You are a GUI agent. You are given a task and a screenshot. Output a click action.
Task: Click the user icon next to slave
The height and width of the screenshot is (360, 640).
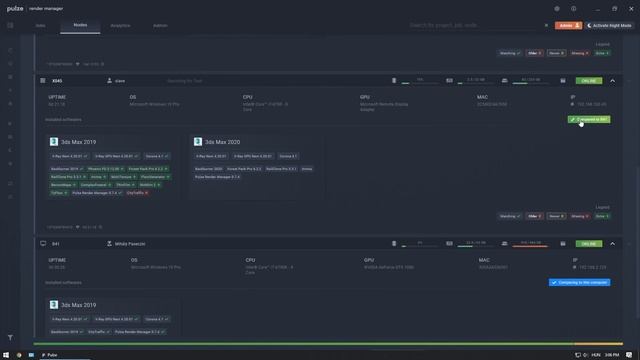click(109, 81)
